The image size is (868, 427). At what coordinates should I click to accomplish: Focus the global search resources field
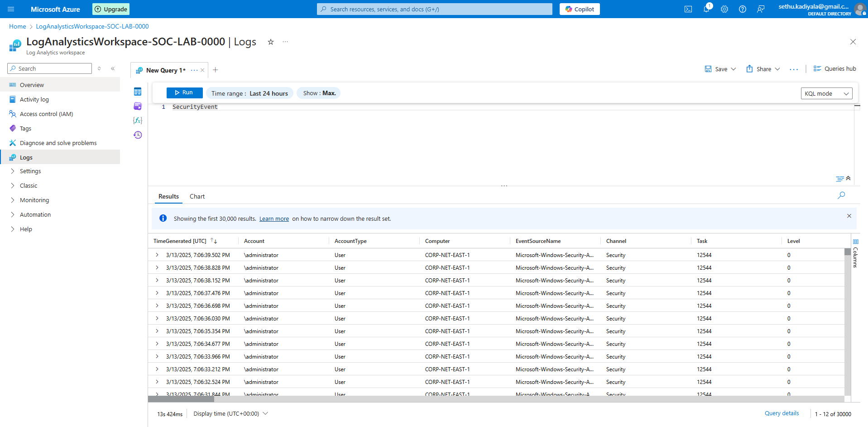coord(435,9)
